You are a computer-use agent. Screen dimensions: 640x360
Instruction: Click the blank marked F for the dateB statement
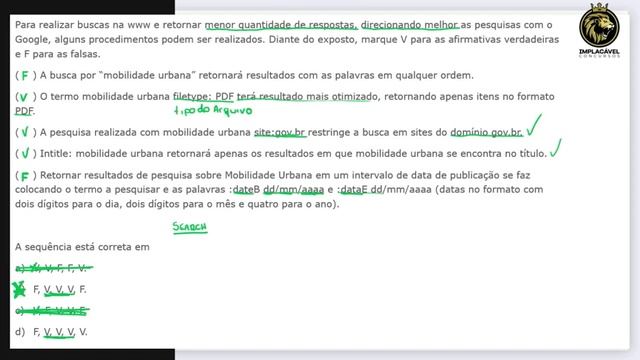click(24, 176)
